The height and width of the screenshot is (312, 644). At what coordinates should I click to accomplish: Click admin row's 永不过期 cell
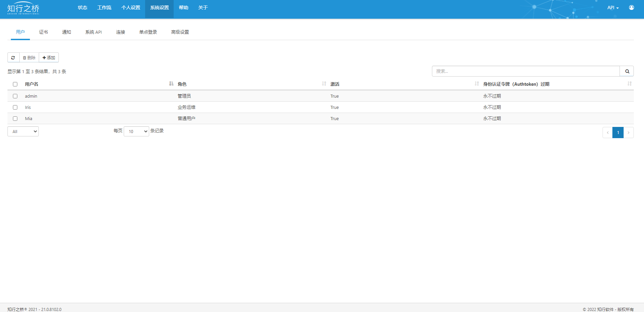pos(492,96)
